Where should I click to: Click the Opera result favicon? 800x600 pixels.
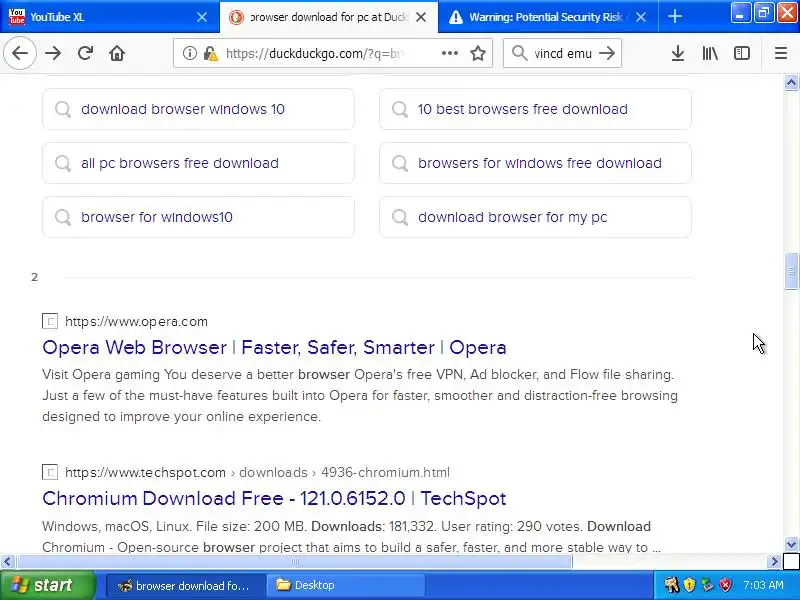[50, 321]
